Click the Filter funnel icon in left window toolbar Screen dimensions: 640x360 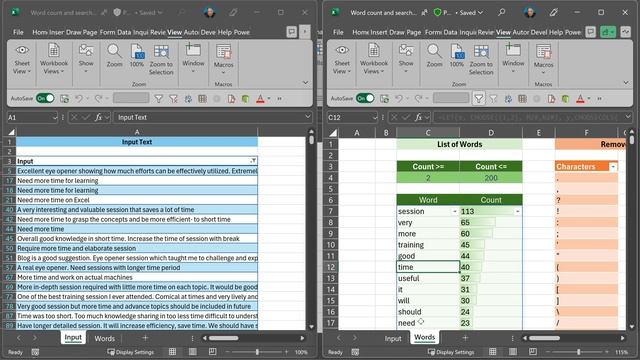click(158, 99)
